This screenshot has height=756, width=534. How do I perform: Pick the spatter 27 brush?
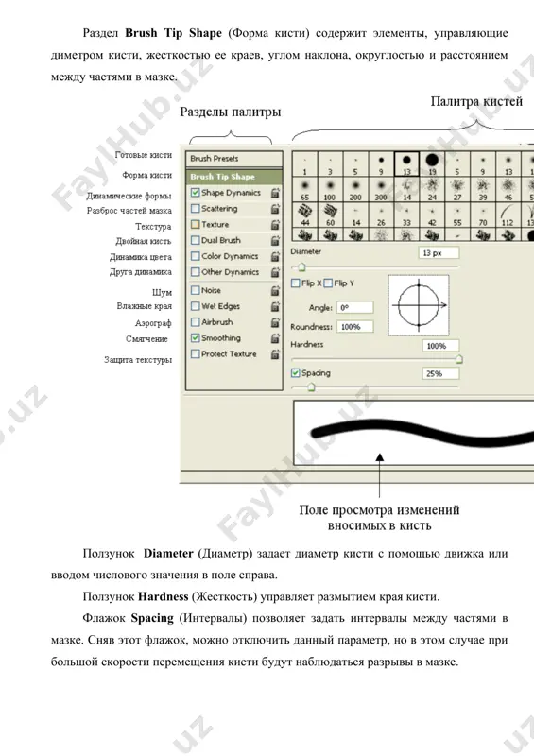pos(457,189)
